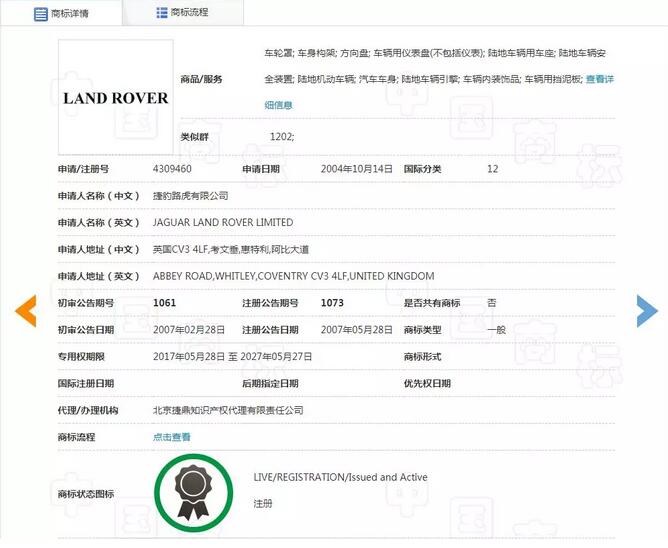668x548 pixels.
Task: Click the 注册 status text
Action: point(262,504)
